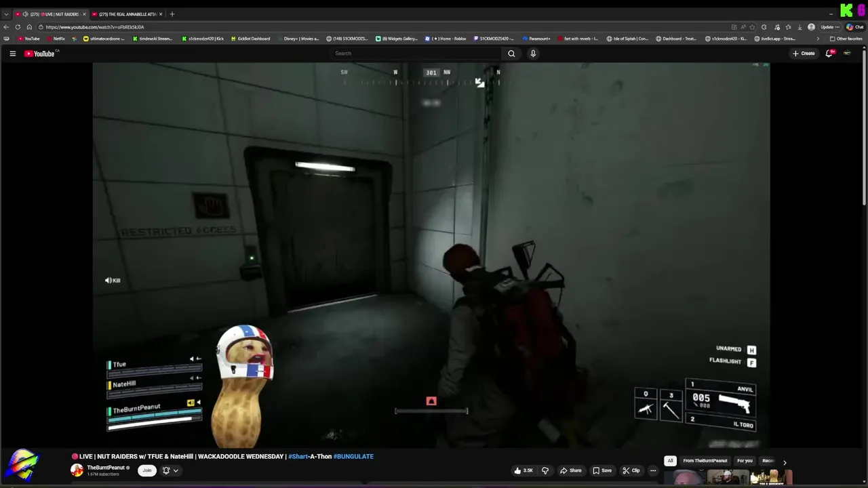This screenshot has width=868, height=488.
Task: Open the Disney+ | Movies bookmark
Action: click(x=298, y=39)
